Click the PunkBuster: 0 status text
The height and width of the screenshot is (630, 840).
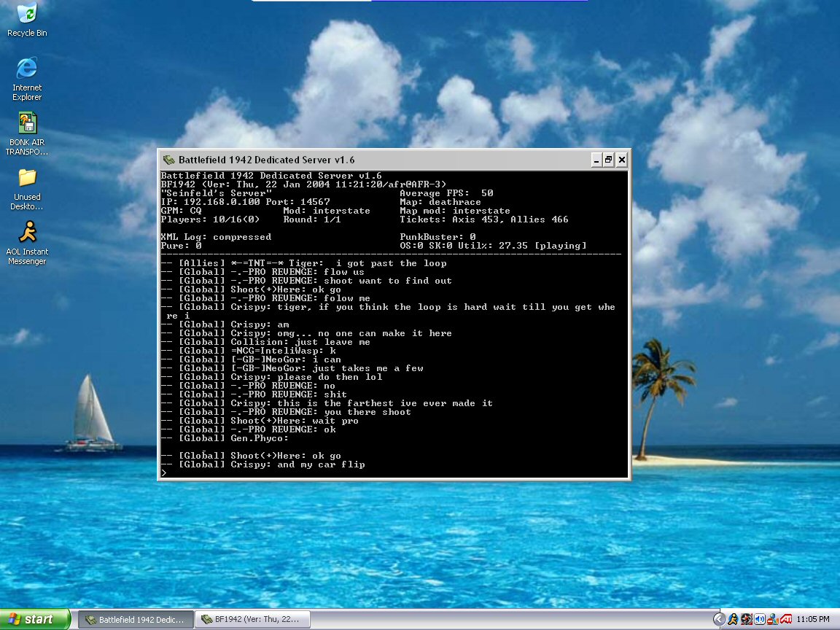(437, 237)
